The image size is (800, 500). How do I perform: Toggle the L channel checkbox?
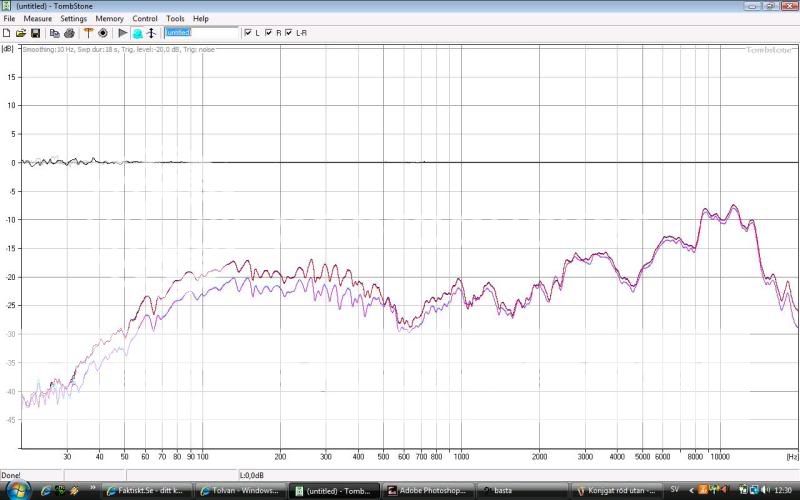point(248,33)
